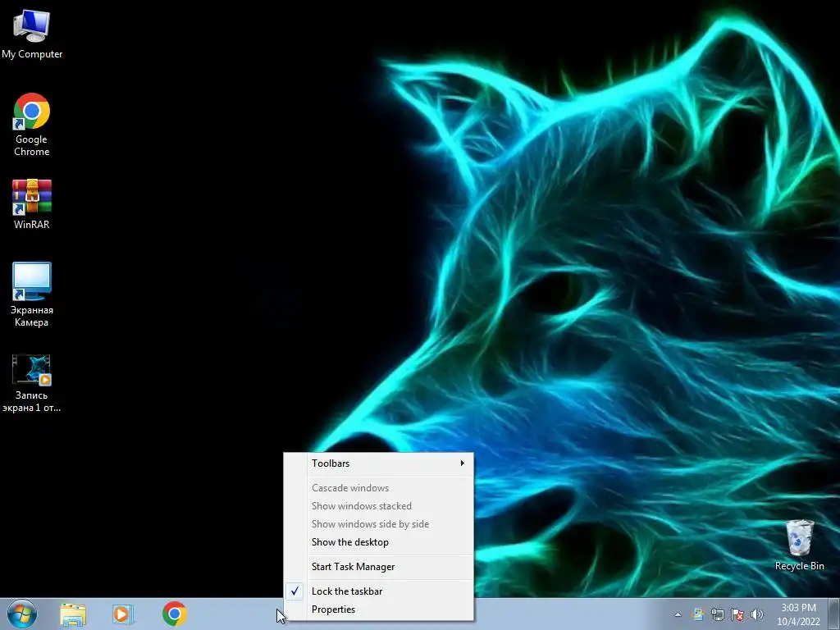The height and width of the screenshot is (630, 840).
Task: Click greyed Show windows side by side
Action: tap(379, 524)
